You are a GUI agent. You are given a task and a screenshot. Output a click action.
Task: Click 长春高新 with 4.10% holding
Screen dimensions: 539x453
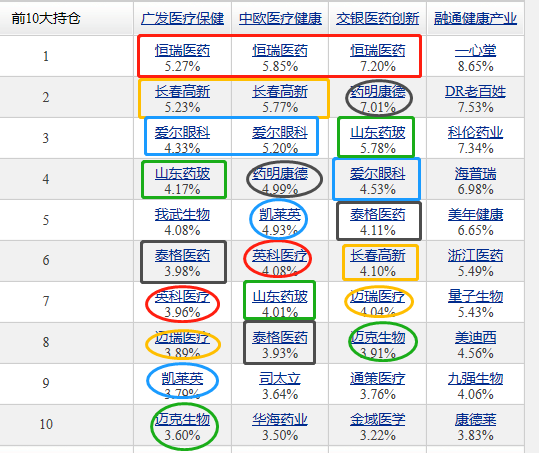coord(378,255)
